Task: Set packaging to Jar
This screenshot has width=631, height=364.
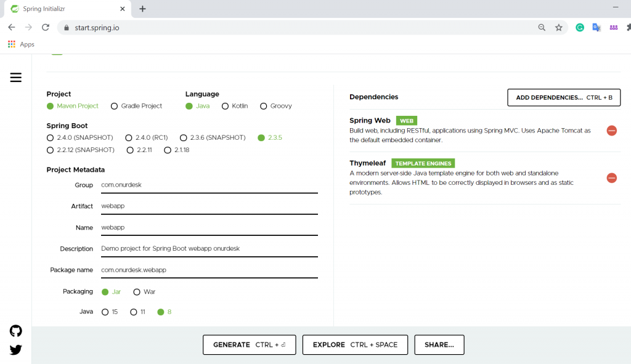Action: point(111,291)
